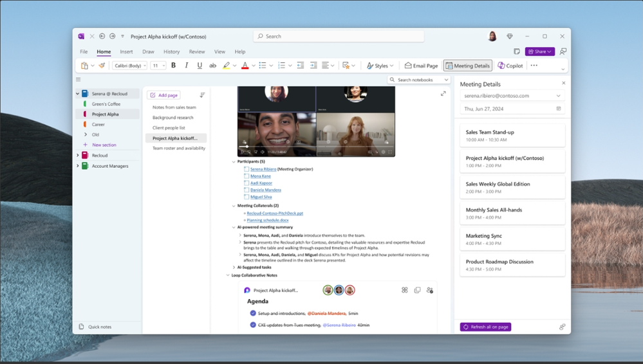This screenshot has height=364, width=643.
Task: Switch to the Review tab
Action: tap(197, 51)
